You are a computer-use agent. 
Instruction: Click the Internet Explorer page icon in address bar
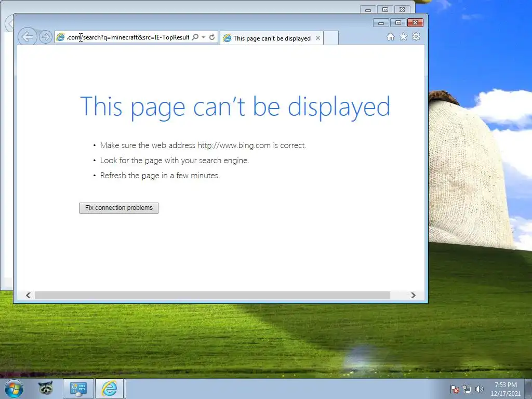[x=60, y=37]
